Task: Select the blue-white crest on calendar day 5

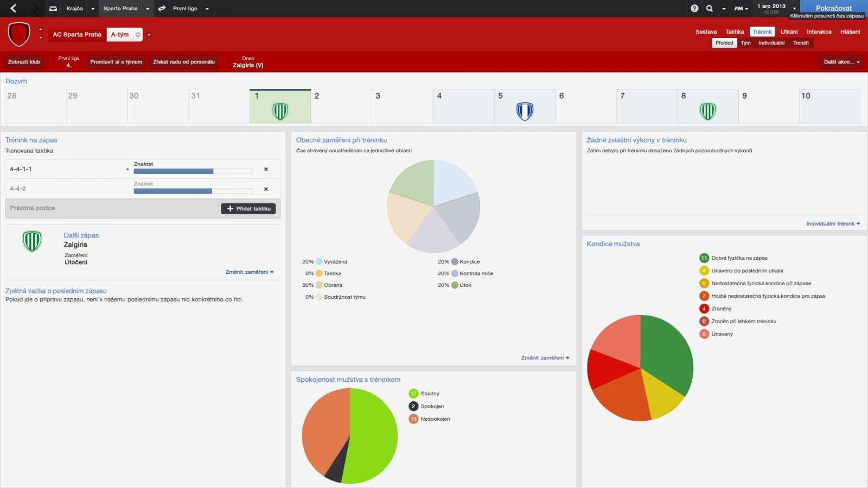Action: (525, 111)
